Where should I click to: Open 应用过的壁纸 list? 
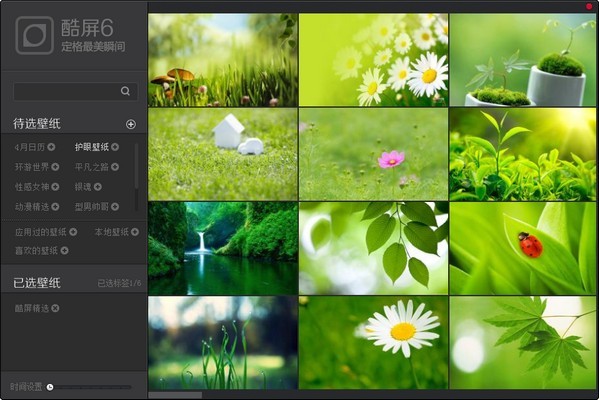(40, 232)
